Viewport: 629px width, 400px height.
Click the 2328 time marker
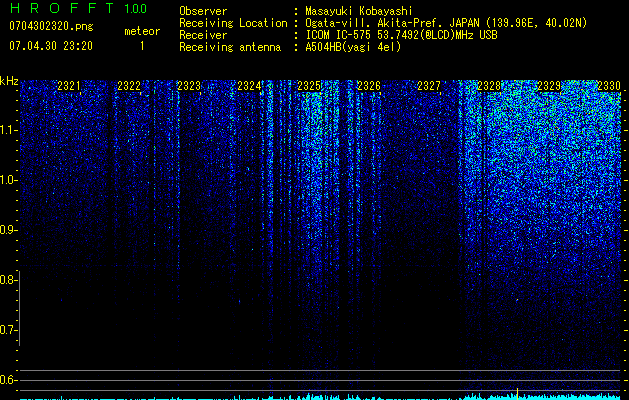pos(489,85)
